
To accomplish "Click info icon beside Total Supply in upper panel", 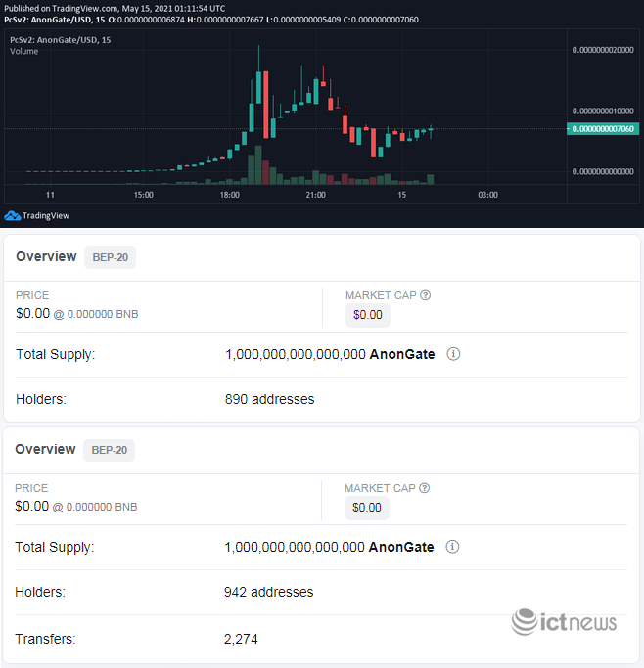I will point(453,354).
